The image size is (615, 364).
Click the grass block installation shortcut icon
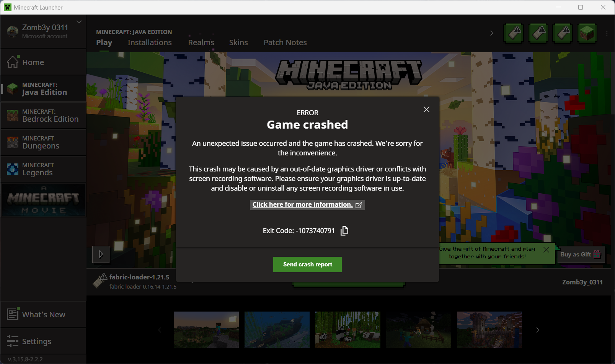tap(587, 33)
